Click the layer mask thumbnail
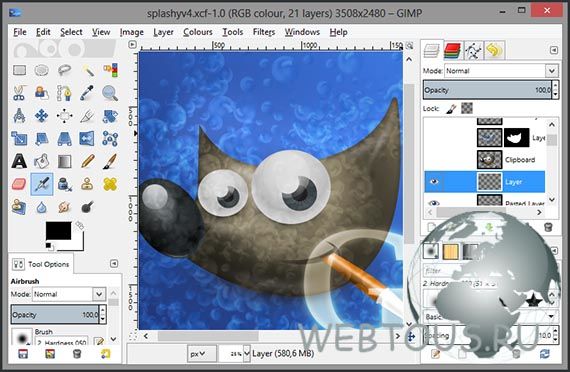Viewport: 570px width, 372px height. [x=516, y=137]
